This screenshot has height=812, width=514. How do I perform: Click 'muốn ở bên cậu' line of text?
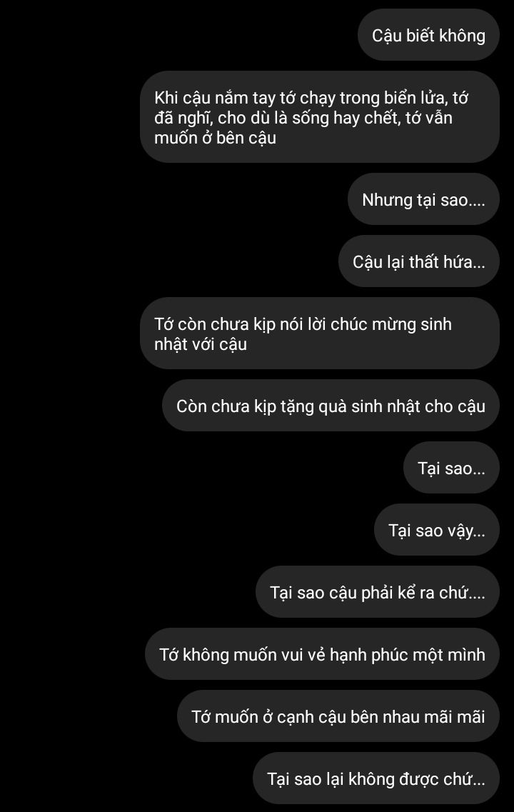point(216,138)
